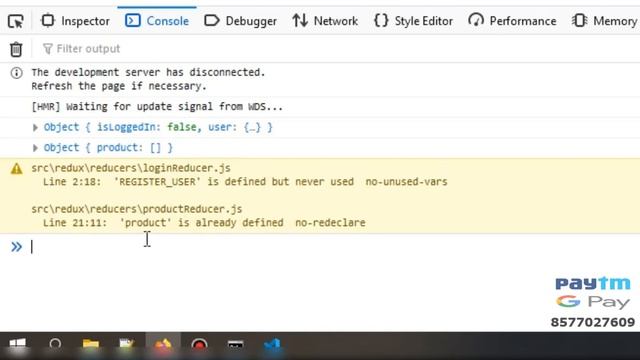Select the 'REGISTER_USER' unused warning line
The height and width of the screenshot is (360, 640).
(x=245, y=182)
